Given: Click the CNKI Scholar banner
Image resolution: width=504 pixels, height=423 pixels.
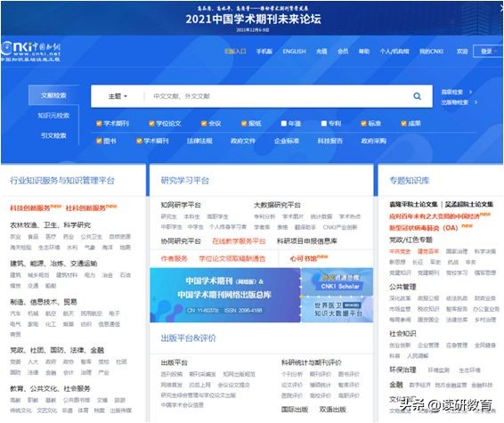Looking at the screenshot, I should (x=337, y=281).
